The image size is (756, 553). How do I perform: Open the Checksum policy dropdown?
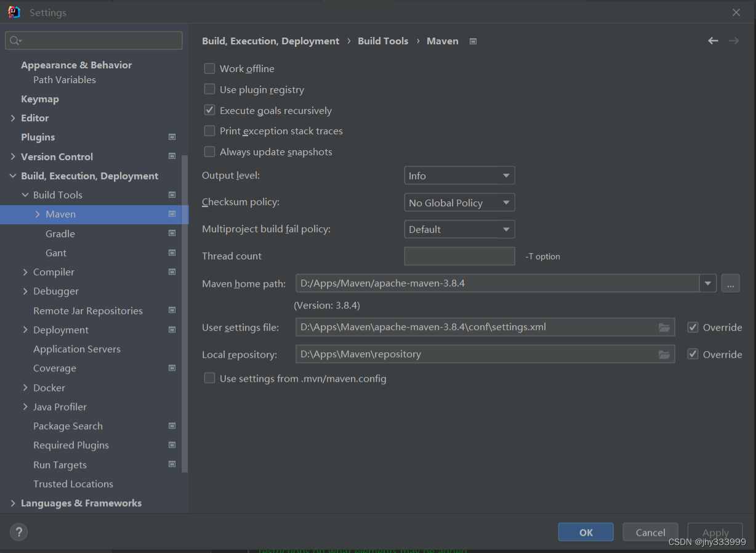click(459, 202)
